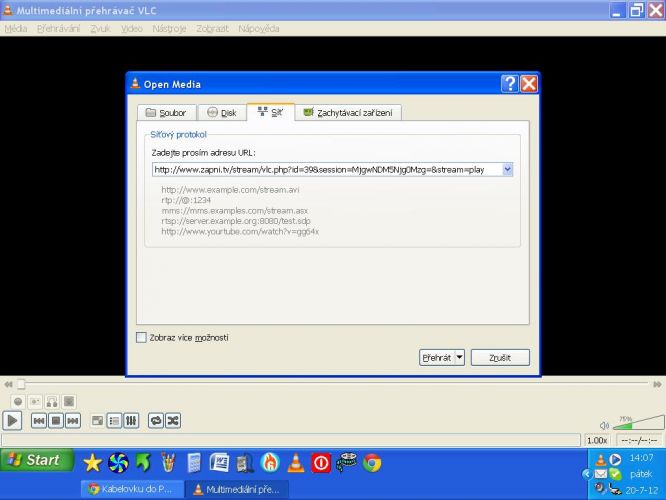Click the Record button
Viewport: 666px width, 500px height.
click(x=18, y=401)
